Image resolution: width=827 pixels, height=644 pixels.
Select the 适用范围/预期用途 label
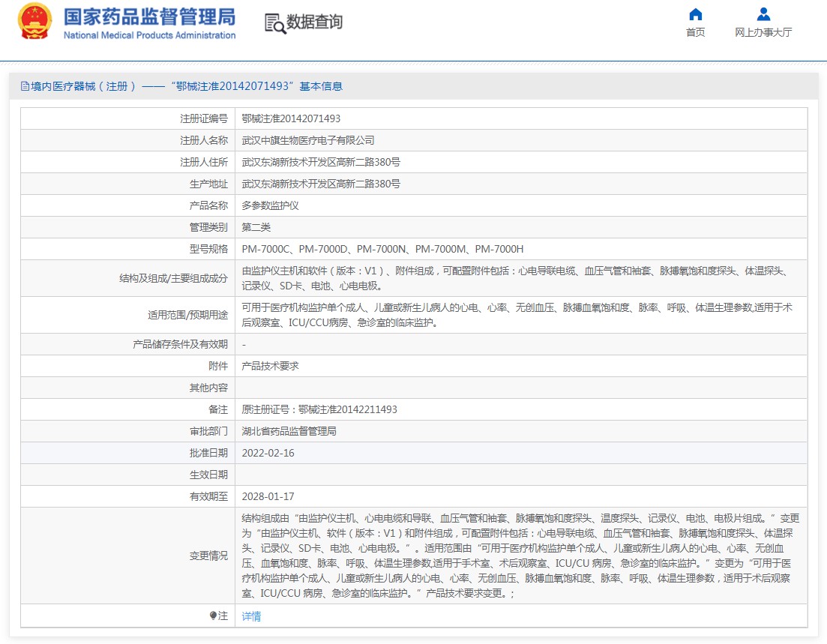click(x=187, y=315)
